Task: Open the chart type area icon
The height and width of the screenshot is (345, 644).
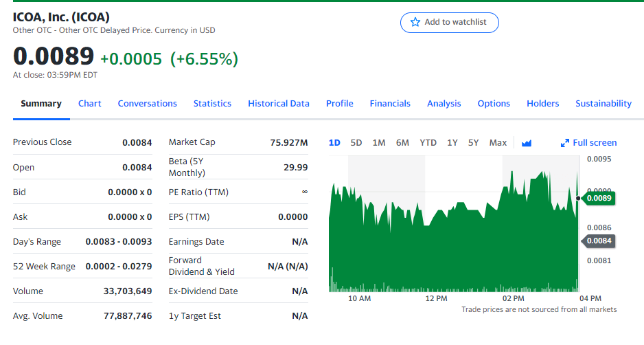Action: tap(527, 143)
